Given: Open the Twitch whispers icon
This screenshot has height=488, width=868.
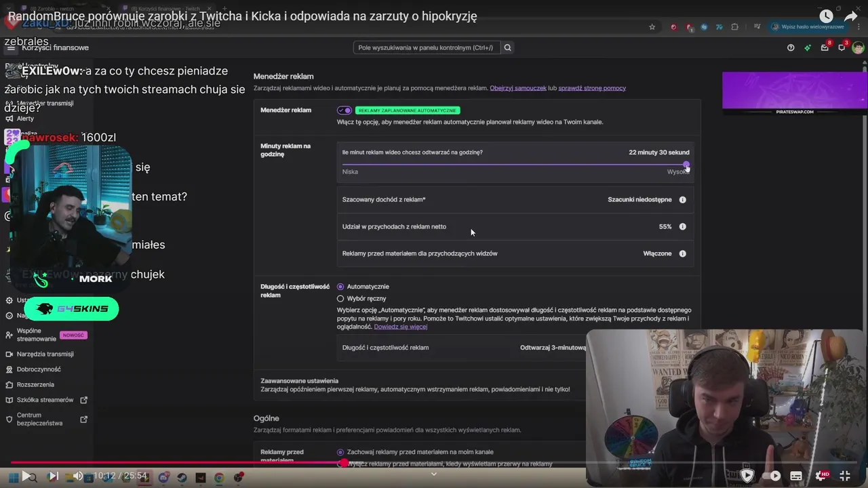Looking at the screenshot, I should pos(842,47).
